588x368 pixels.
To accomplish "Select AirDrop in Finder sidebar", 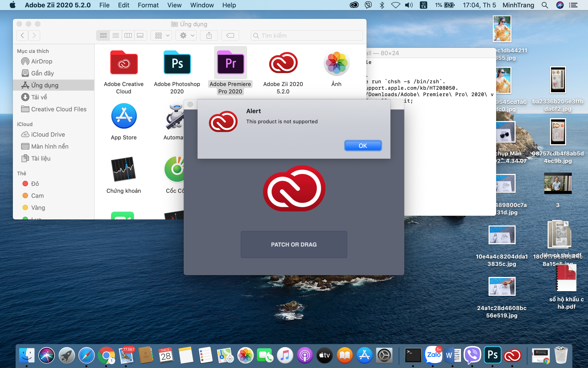I will click(54, 61).
